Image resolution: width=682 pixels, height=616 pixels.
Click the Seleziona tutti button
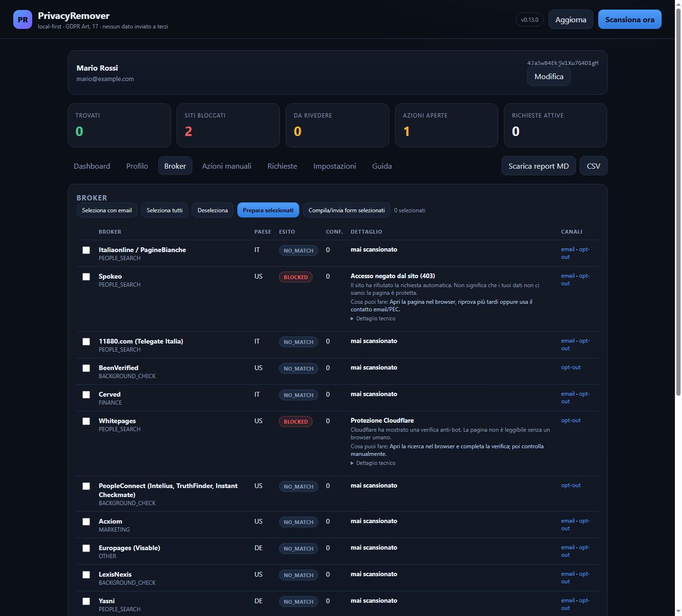click(164, 210)
